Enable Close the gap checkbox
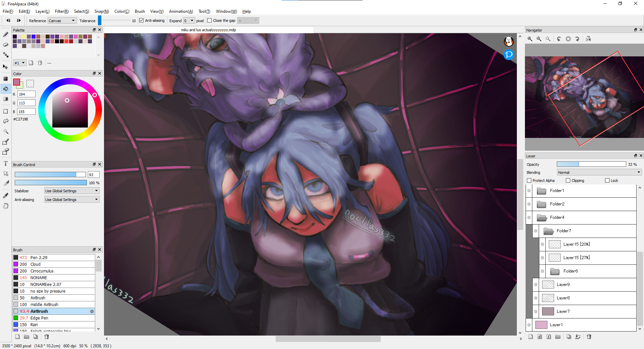The image size is (644, 349). pyautogui.click(x=210, y=20)
